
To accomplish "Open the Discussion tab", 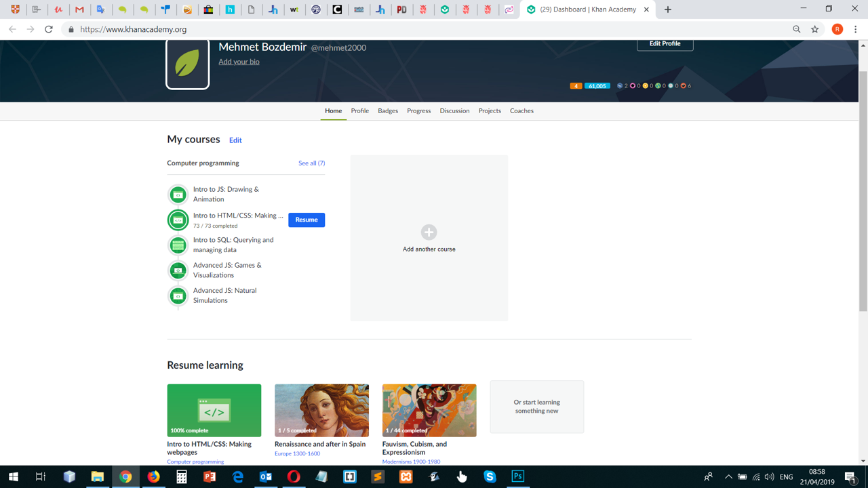I will pos(454,110).
